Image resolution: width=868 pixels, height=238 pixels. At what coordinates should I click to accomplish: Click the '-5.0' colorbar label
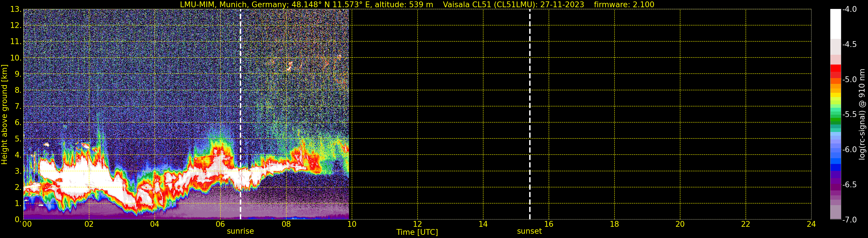[850, 80]
